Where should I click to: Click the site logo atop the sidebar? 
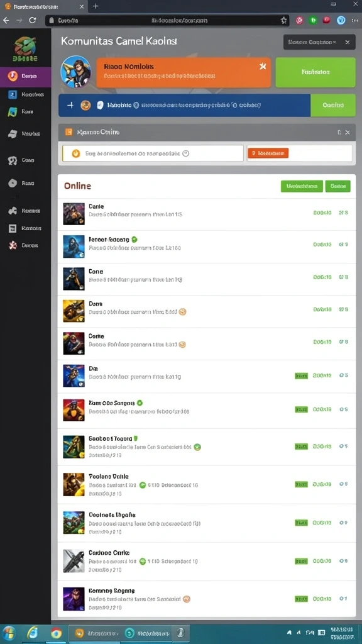click(25, 49)
